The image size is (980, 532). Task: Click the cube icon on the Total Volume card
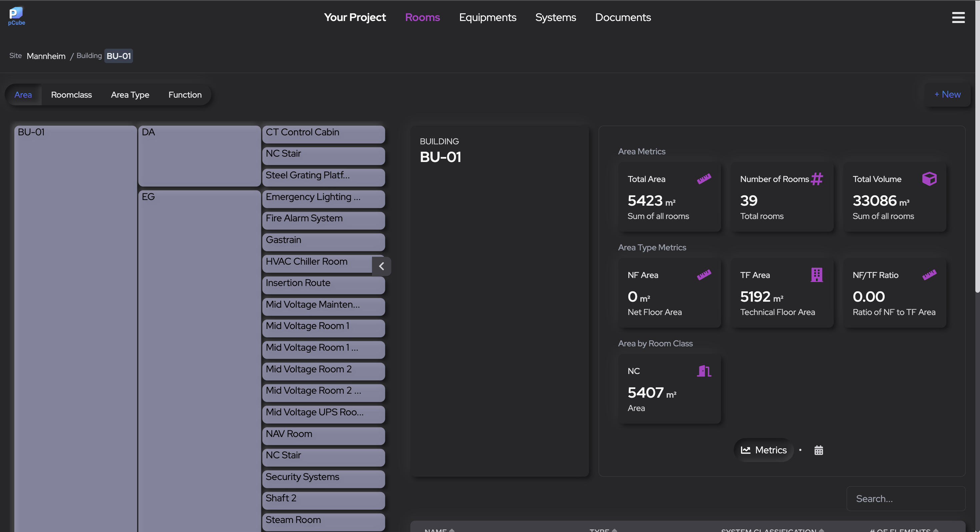pyautogui.click(x=929, y=178)
